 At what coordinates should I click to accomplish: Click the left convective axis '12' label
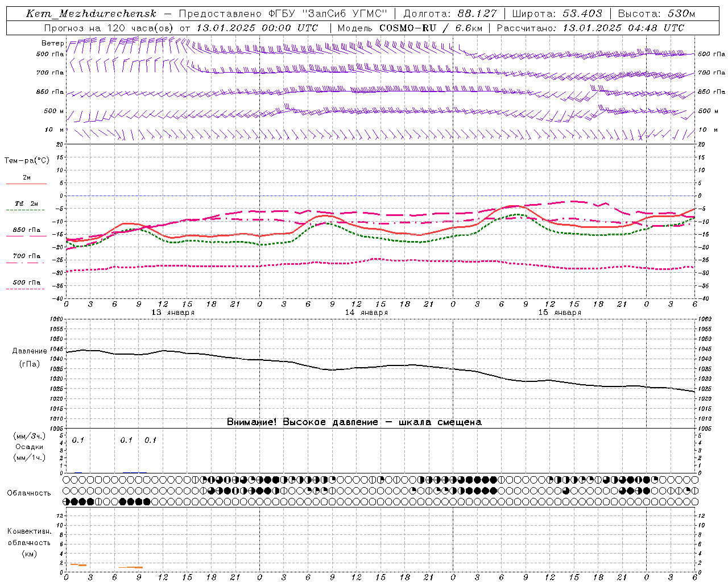click(60, 516)
